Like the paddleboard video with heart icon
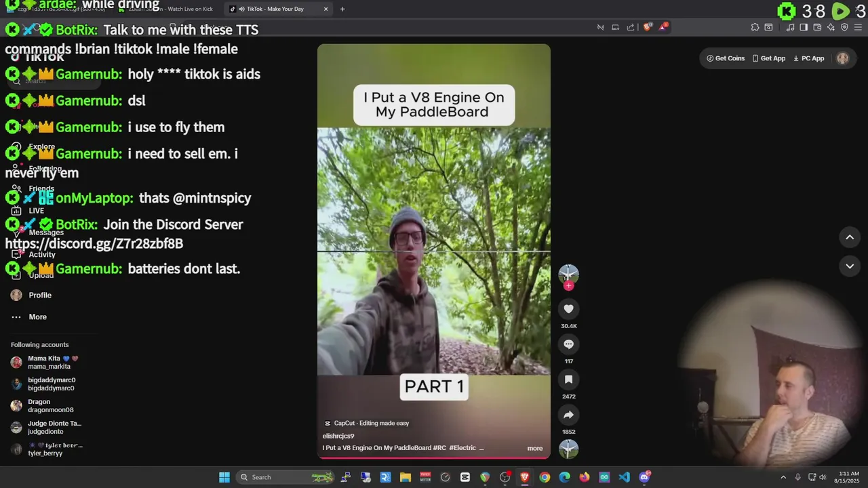 [568, 309]
